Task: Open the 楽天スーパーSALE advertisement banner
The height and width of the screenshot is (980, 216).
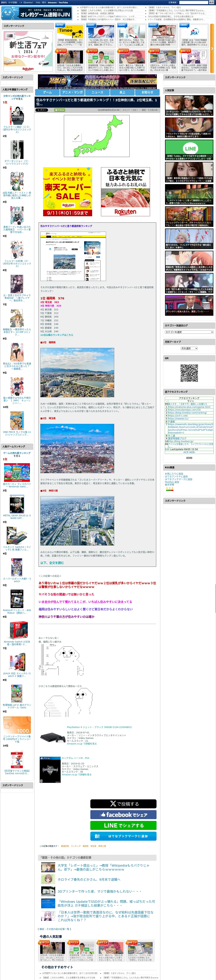Action: tap(68, 192)
